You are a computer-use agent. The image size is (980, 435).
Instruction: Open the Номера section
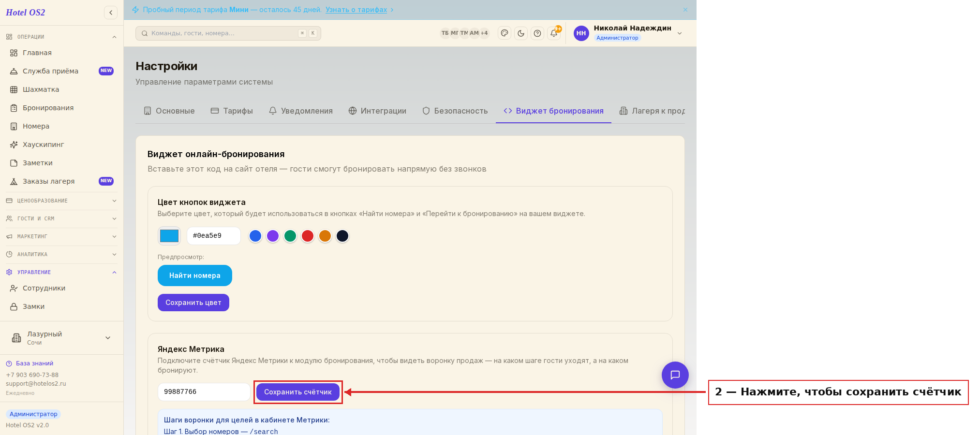61,126
